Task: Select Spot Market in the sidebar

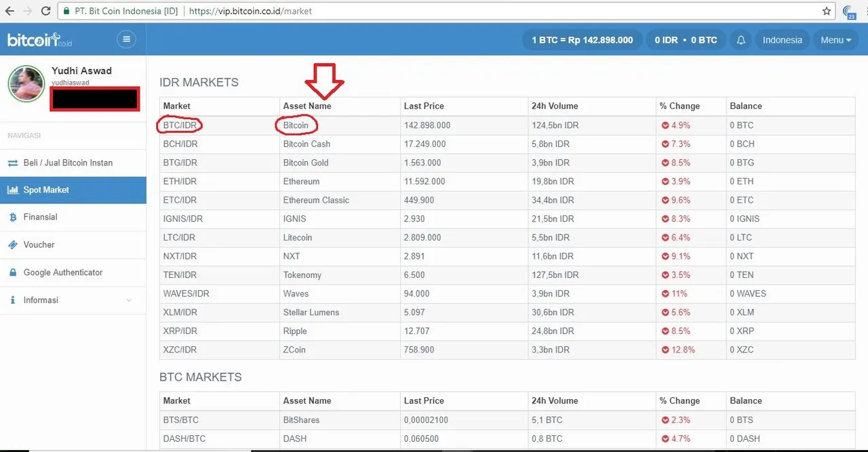Action: pyautogui.click(x=73, y=190)
